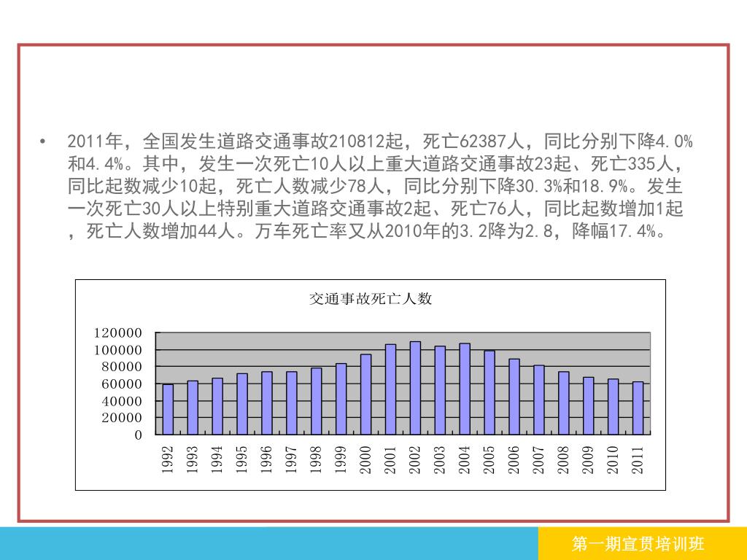Click the 2007 bar in the chart
The image size is (747, 560).
(x=539, y=400)
